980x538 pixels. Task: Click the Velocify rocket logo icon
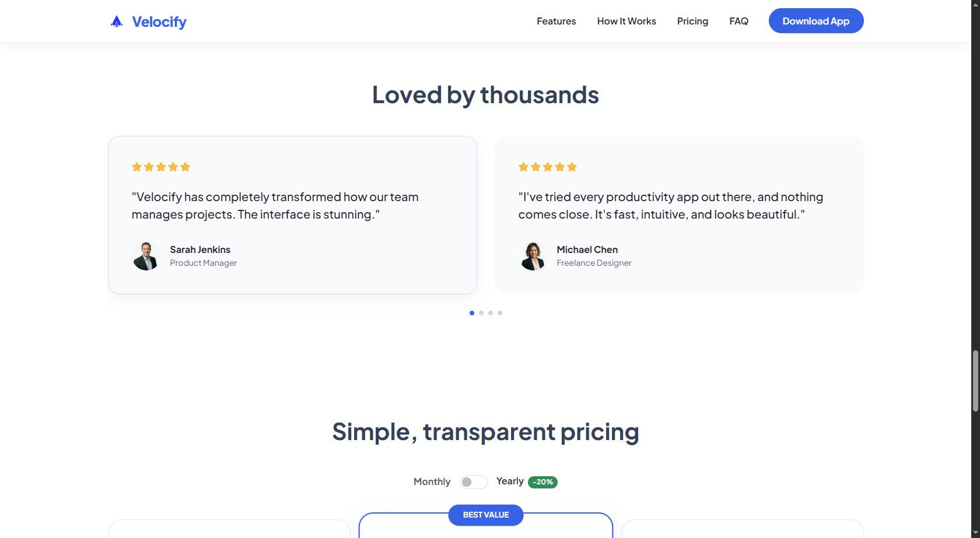[x=117, y=22]
